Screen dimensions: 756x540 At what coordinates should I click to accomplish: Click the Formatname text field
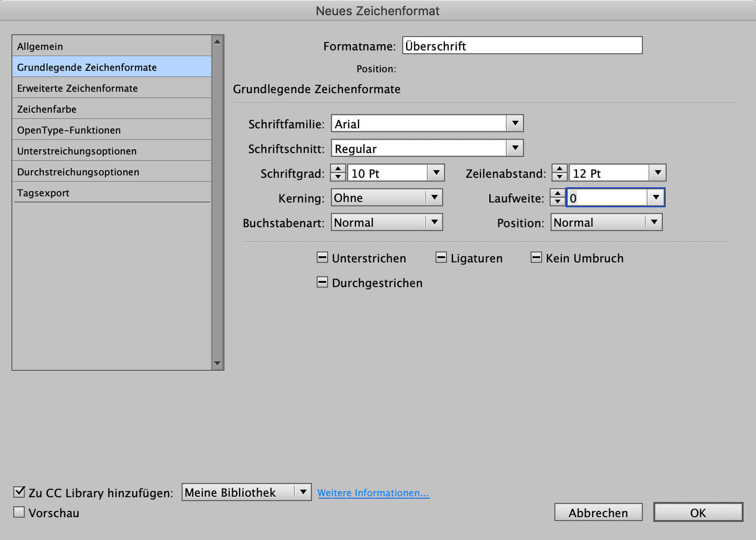(x=522, y=46)
